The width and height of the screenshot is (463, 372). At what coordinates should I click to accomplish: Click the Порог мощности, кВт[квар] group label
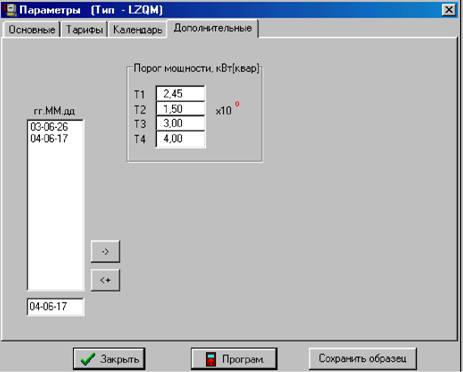(196, 68)
